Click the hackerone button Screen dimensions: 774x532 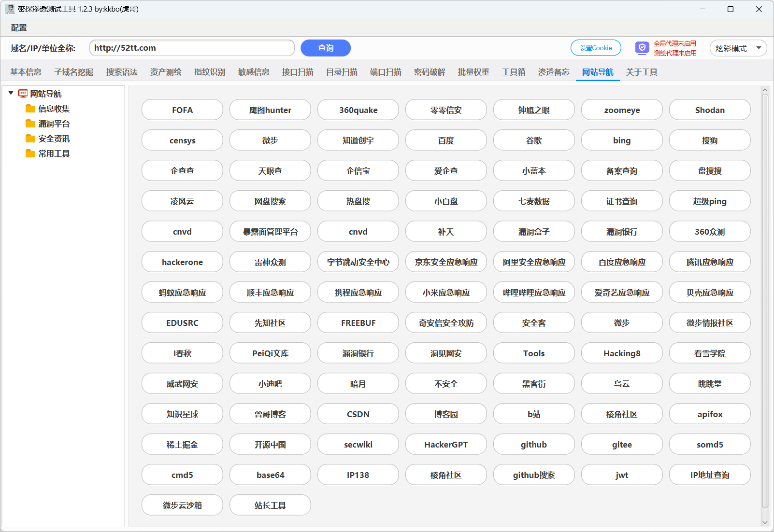(182, 262)
